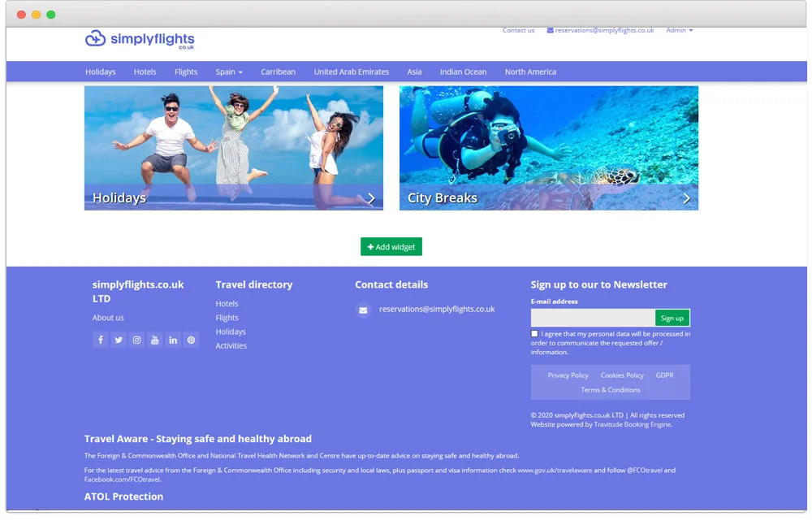Expand the Spain dropdown in navigation
Viewport: 812px width, 525px height.
click(x=229, y=72)
